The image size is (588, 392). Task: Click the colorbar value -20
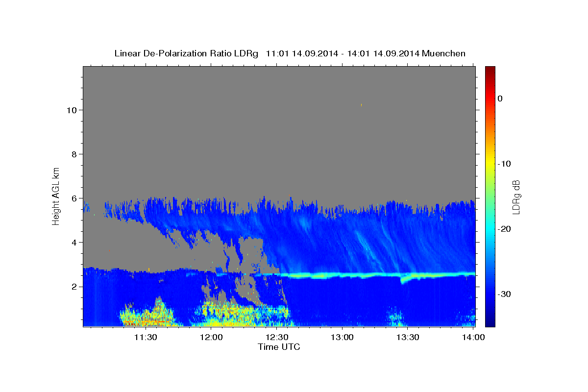coord(505,229)
